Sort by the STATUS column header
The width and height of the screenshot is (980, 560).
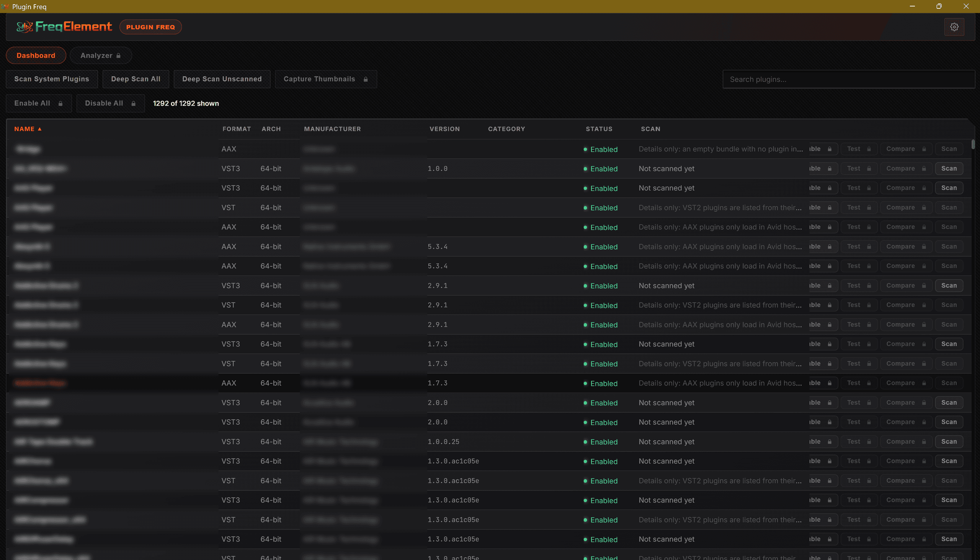[599, 129]
